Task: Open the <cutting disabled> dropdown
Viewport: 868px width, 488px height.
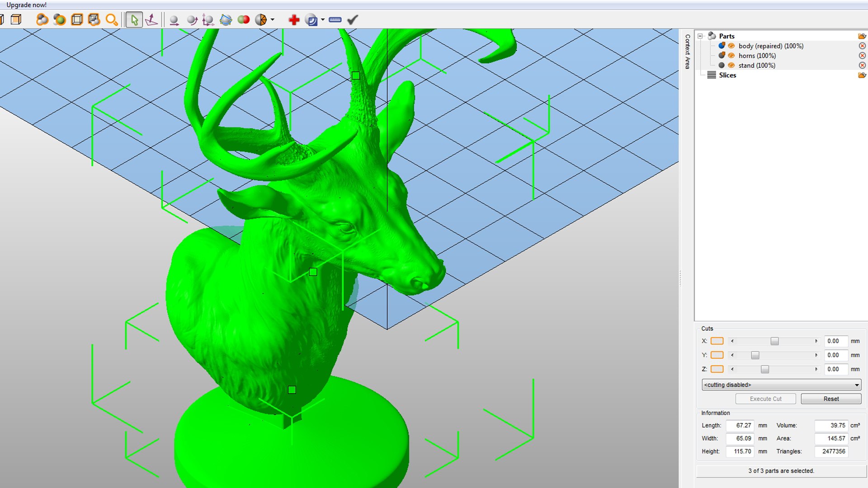Action: [x=781, y=385]
